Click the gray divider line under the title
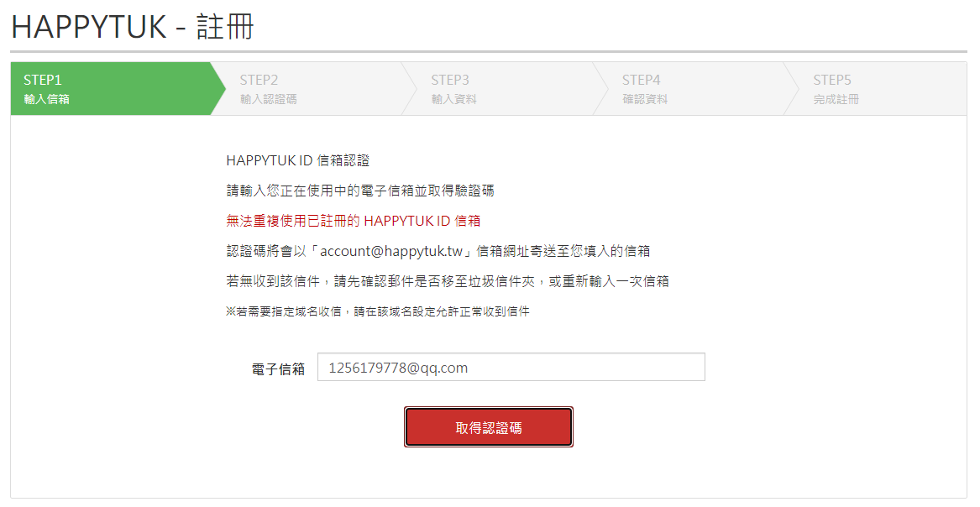 coord(489,51)
